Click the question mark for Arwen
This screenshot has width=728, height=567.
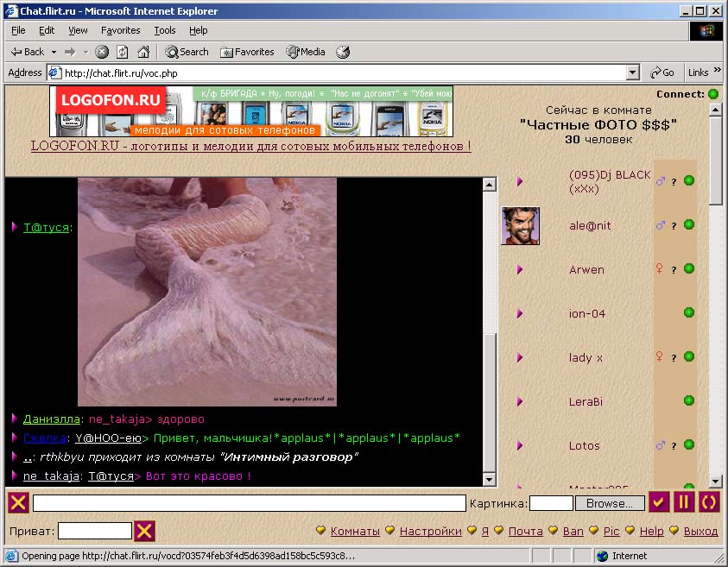coord(674,270)
